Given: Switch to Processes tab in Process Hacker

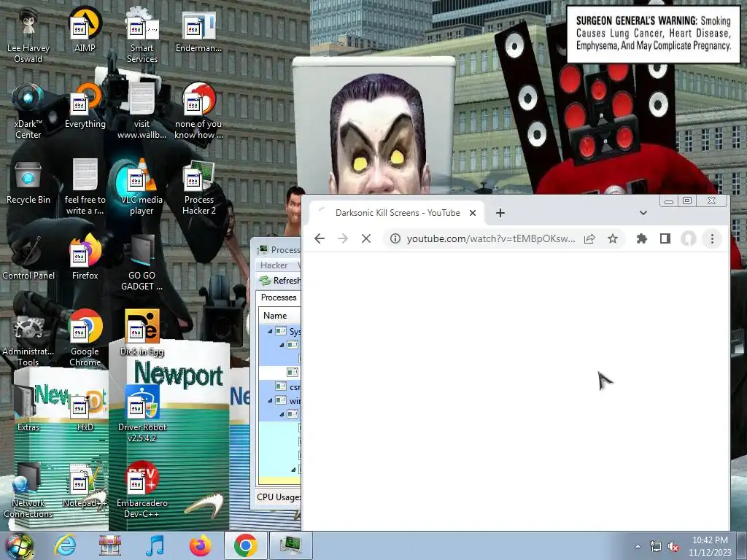Looking at the screenshot, I should 279,297.
